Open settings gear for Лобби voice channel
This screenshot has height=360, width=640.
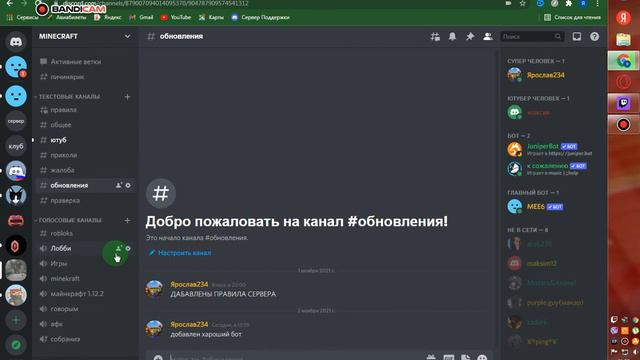pyautogui.click(x=128, y=248)
